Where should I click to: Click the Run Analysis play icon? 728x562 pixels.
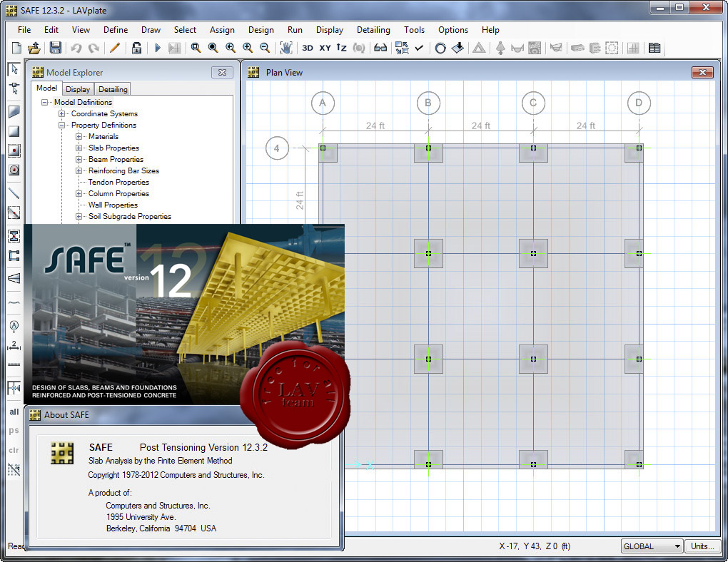click(x=158, y=48)
